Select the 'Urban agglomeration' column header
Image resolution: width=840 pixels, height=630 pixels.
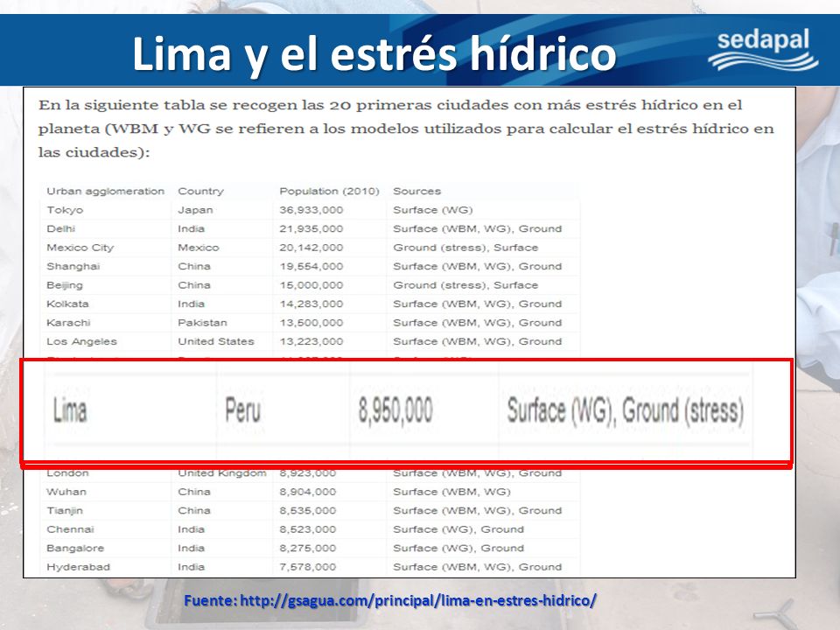(x=106, y=192)
